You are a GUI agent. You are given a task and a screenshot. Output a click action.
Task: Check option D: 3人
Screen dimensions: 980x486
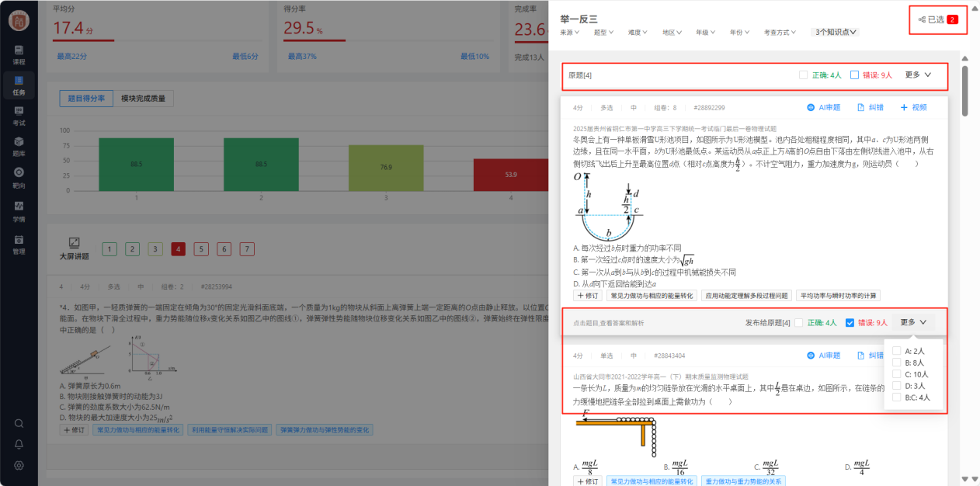(897, 386)
